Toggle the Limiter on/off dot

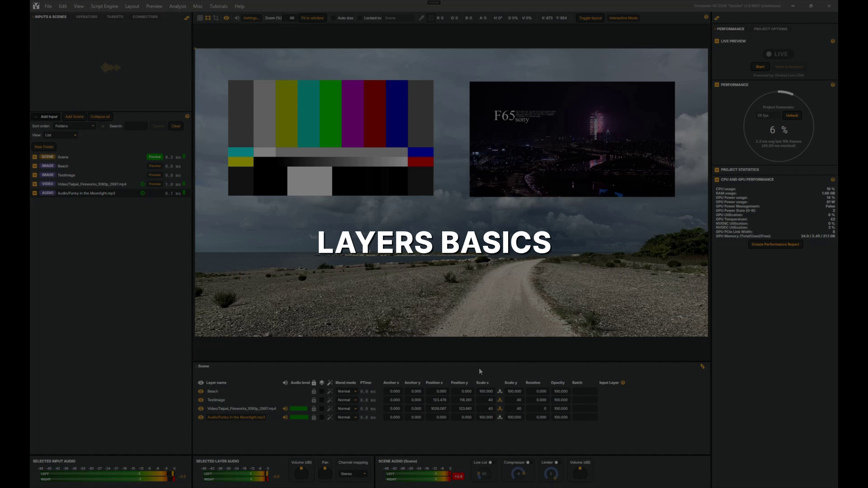(x=556, y=462)
